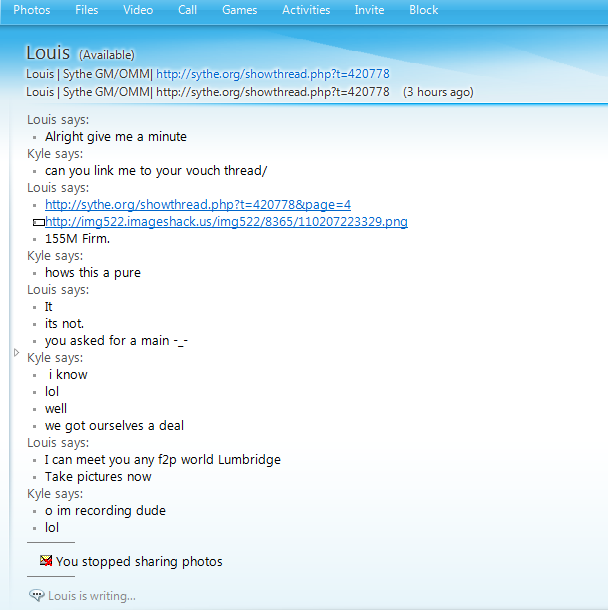Open the Photos menu
The width and height of the screenshot is (608, 610).
tap(32, 10)
